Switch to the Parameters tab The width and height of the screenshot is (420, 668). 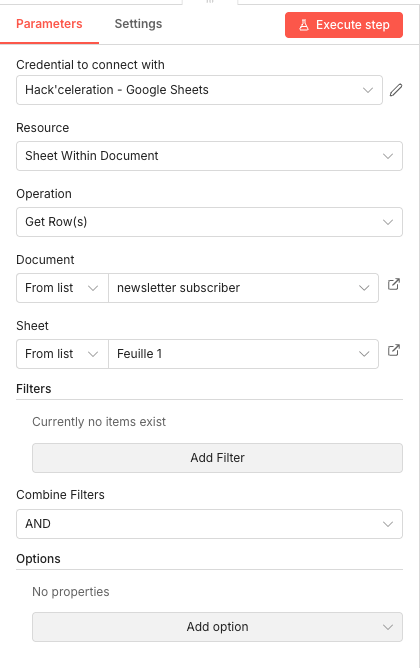point(49,24)
